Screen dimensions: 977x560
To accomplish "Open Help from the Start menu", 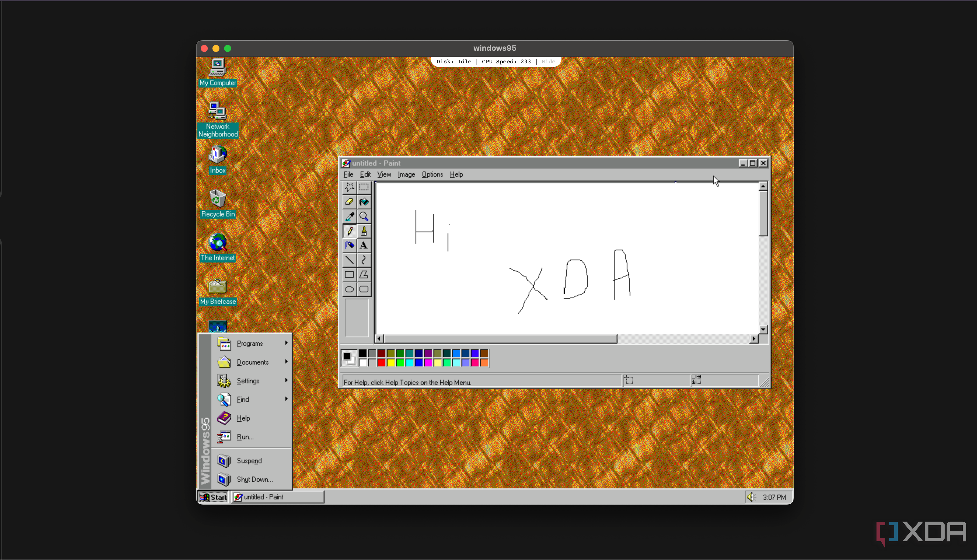I will pyautogui.click(x=252, y=418).
